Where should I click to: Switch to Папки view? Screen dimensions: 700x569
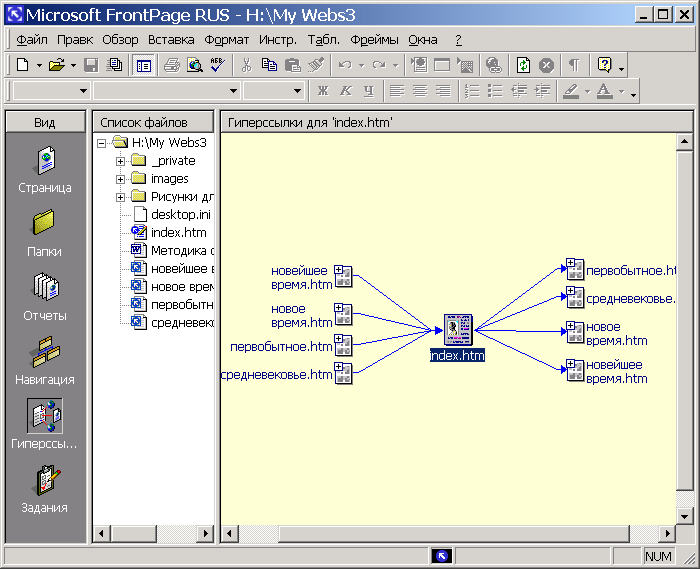click(45, 233)
